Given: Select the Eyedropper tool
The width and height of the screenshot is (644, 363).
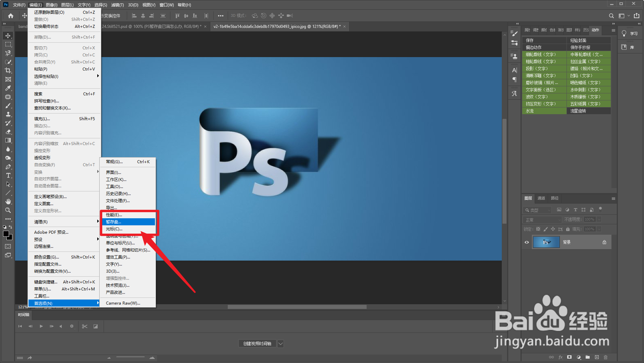Looking at the screenshot, I should click(8, 88).
